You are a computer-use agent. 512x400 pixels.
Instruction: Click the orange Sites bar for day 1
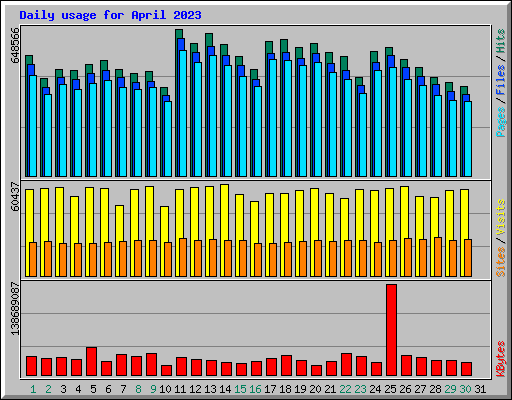[33, 259]
